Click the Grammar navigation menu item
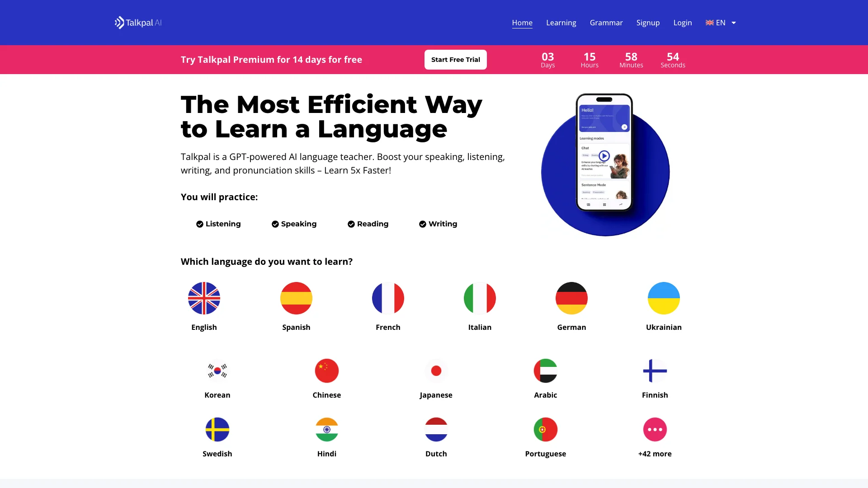Screen dimensions: 868x488 606,23
